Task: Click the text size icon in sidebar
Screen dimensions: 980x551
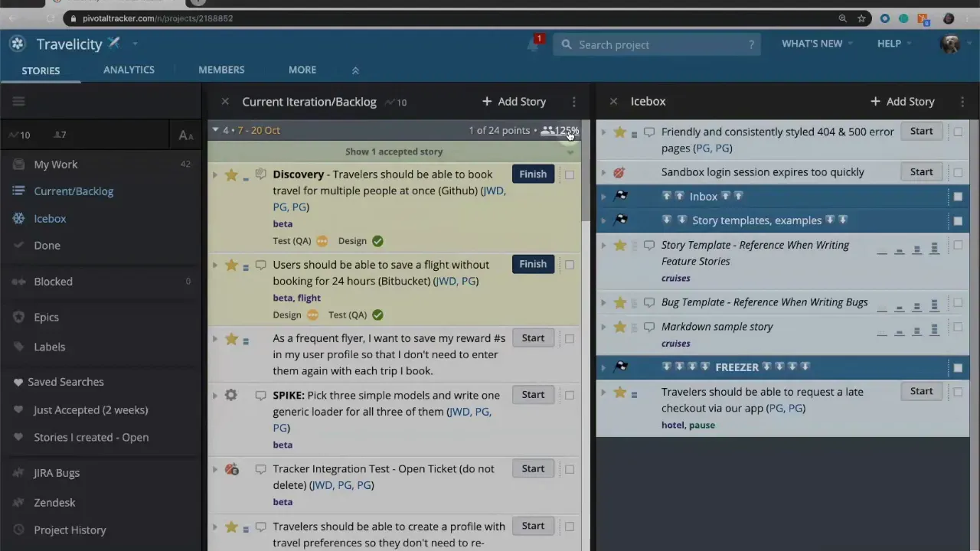Action: [185, 135]
